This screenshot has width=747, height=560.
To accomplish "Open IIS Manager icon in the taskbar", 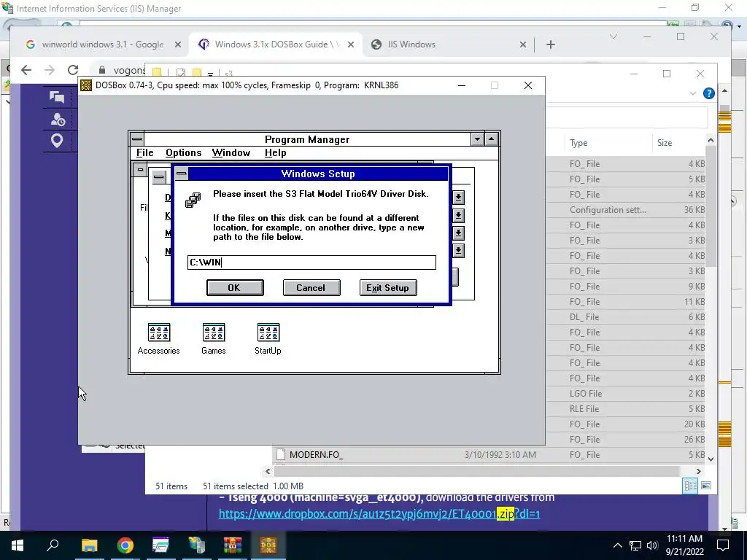I will click(x=197, y=545).
